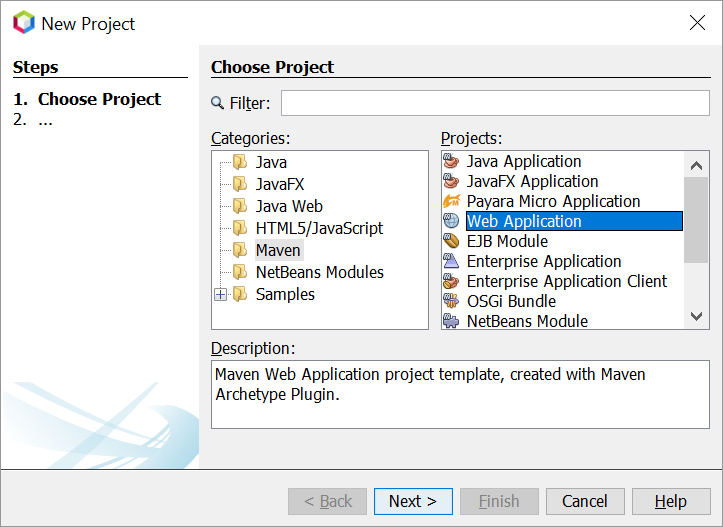Click the EJB Module project icon
This screenshot has width=723, height=527.
452,242
